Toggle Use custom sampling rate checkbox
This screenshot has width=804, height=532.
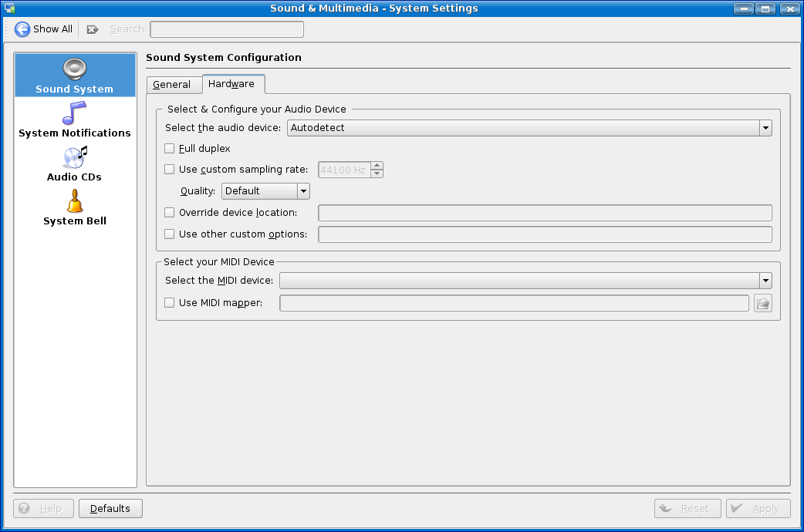point(170,170)
